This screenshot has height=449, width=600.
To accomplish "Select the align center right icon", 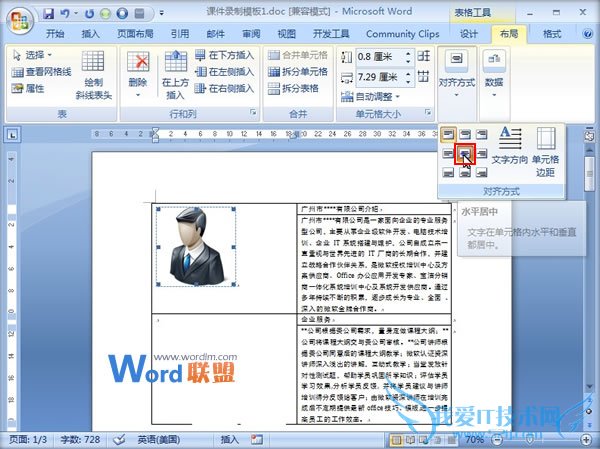I will coord(482,153).
